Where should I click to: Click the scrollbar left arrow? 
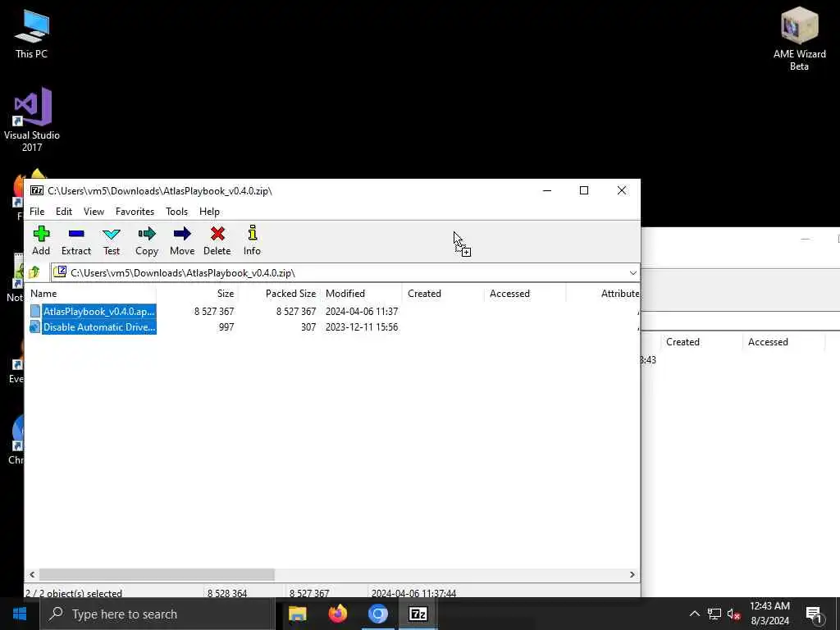tap(32, 574)
